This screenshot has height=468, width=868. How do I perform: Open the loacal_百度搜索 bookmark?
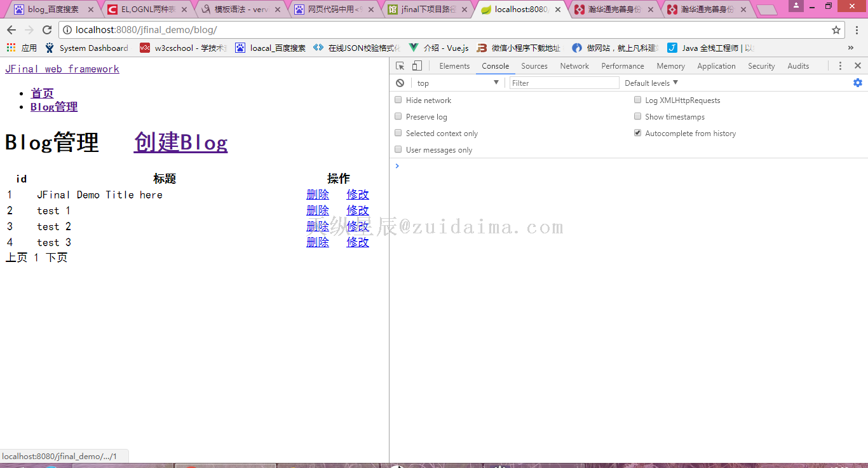(x=271, y=48)
